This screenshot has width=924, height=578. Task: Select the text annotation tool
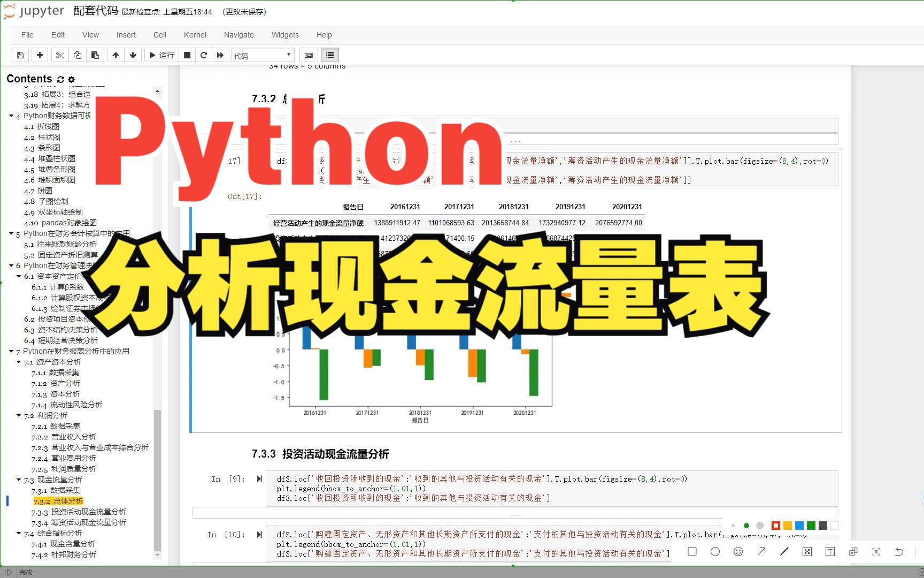pyautogui.click(x=830, y=551)
